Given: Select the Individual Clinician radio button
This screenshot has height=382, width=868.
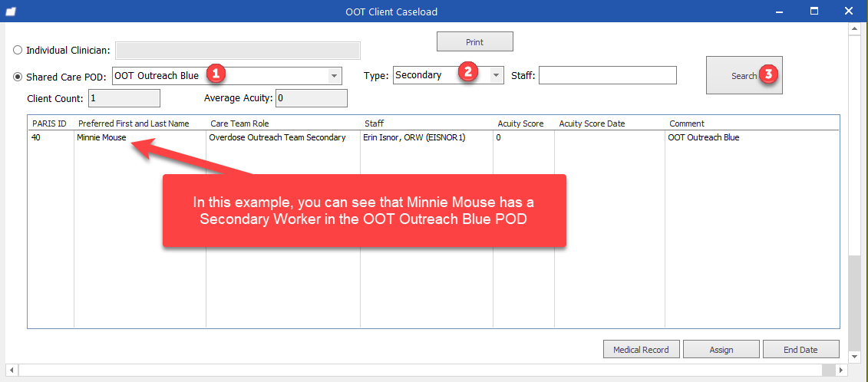Looking at the screenshot, I should pos(18,51).
